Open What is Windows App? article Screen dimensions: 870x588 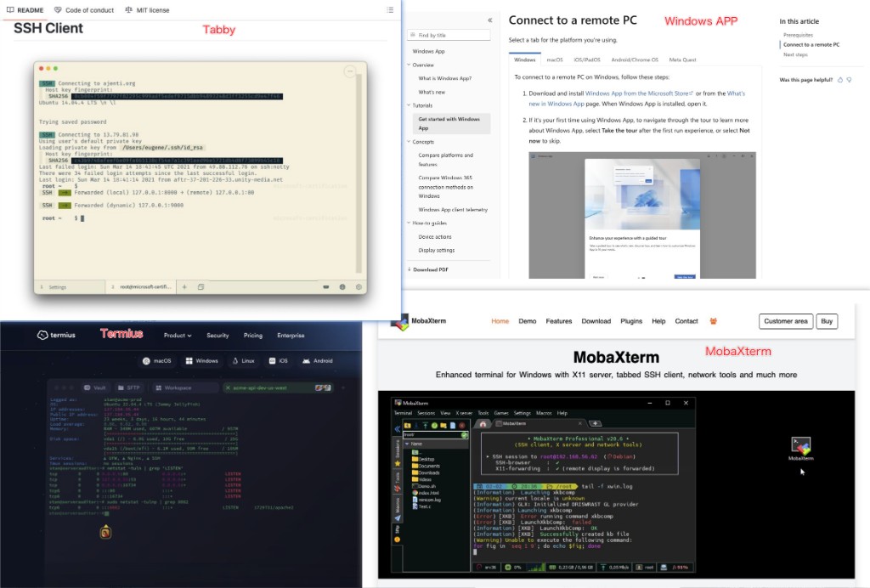444,78
